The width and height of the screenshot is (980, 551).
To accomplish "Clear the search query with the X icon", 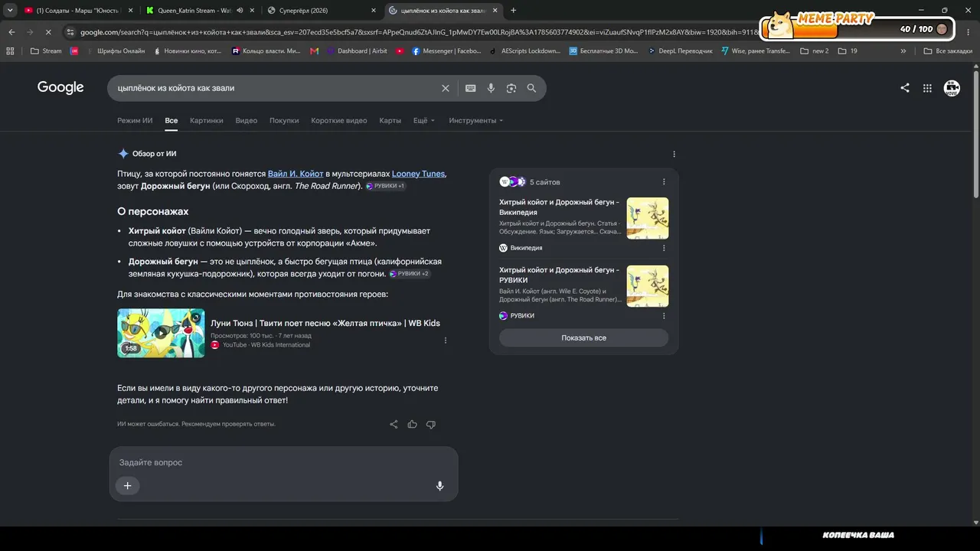I will pyautogui.click(x=446, y=88).
